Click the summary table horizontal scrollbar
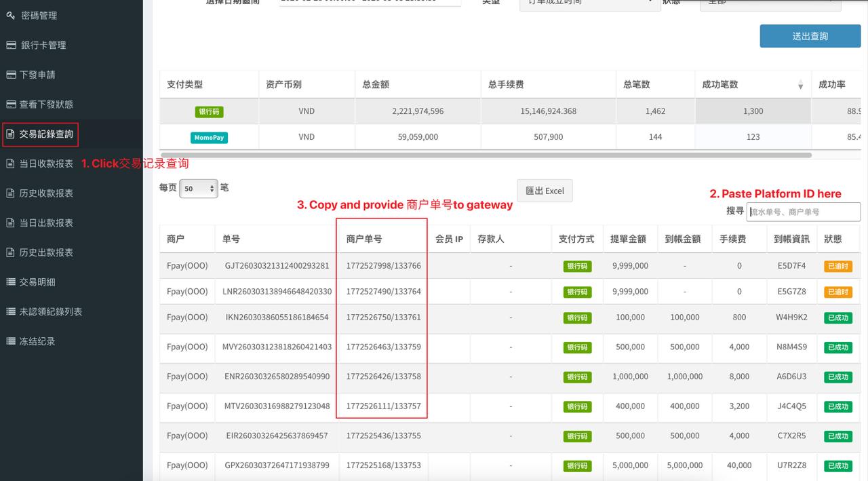This screenshot has width=868, height=481. pos(486,155)
